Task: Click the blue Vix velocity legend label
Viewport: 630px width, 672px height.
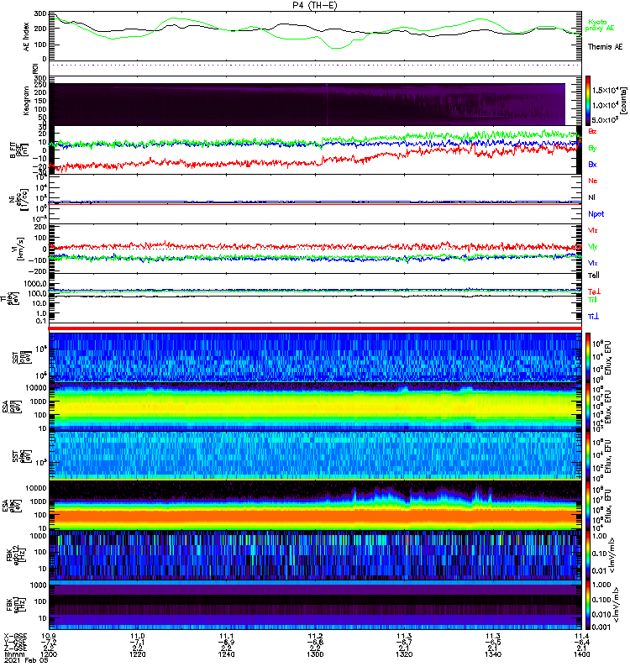Action: (x=593, y=263)
